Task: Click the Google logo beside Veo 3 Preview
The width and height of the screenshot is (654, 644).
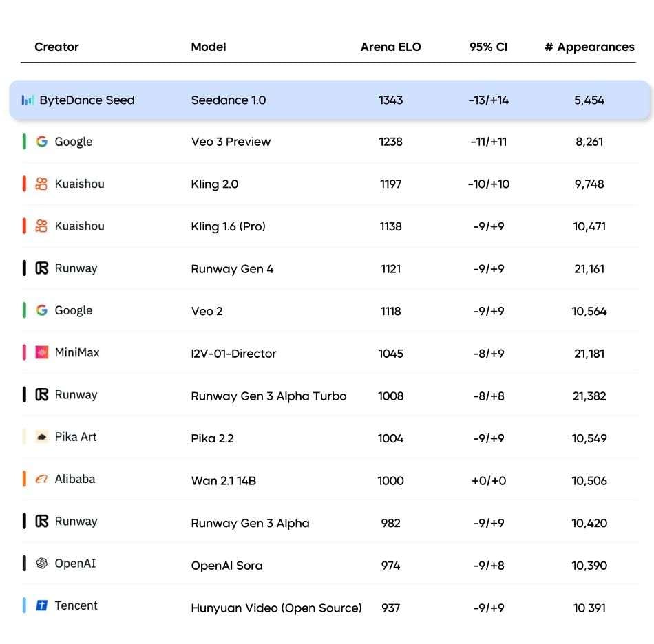Action: coord(42,141)
